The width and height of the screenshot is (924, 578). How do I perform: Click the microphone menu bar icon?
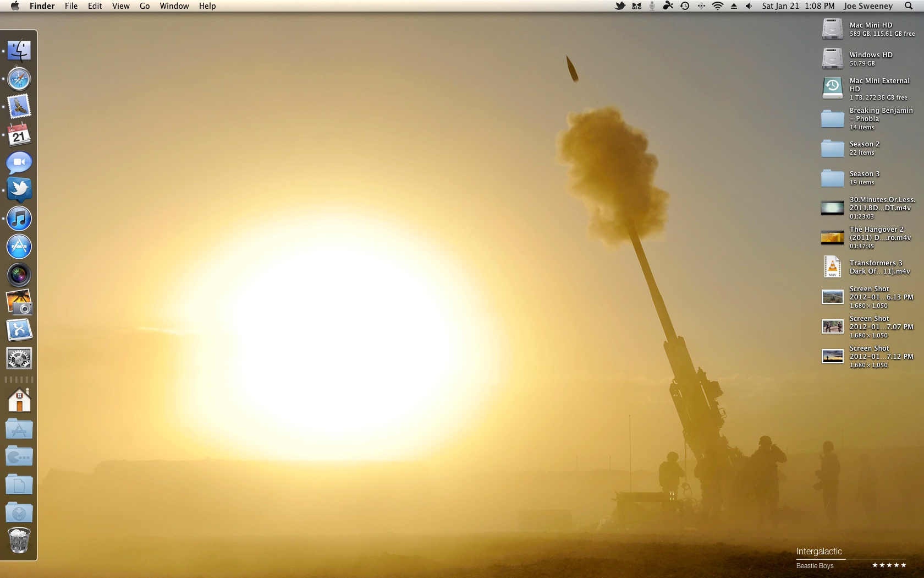click(652, 6)
